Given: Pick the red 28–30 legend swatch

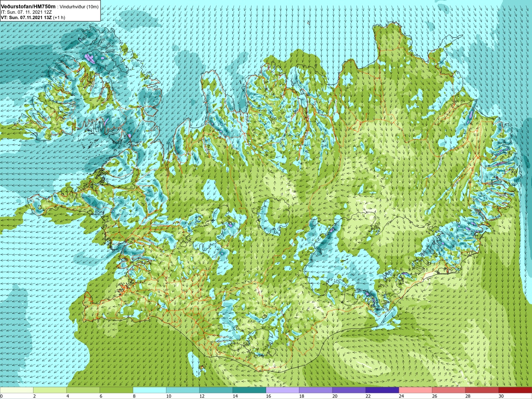Looking at the screenshot, I should 482,390.
